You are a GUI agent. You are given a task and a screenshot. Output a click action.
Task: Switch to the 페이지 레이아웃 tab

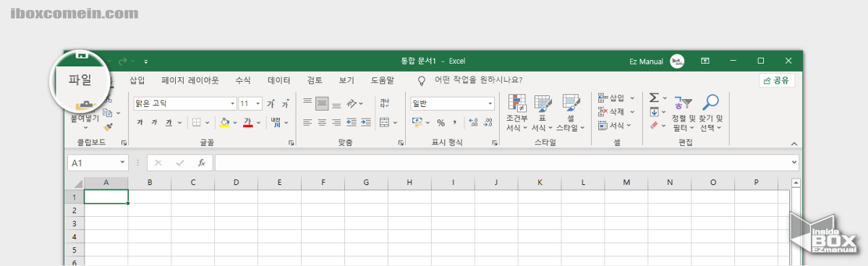click(x=190, y=80)
